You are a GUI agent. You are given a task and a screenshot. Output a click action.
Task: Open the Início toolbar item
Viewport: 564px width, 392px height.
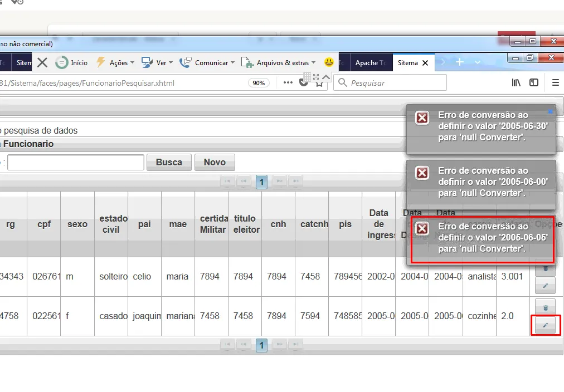coord(71,63)
